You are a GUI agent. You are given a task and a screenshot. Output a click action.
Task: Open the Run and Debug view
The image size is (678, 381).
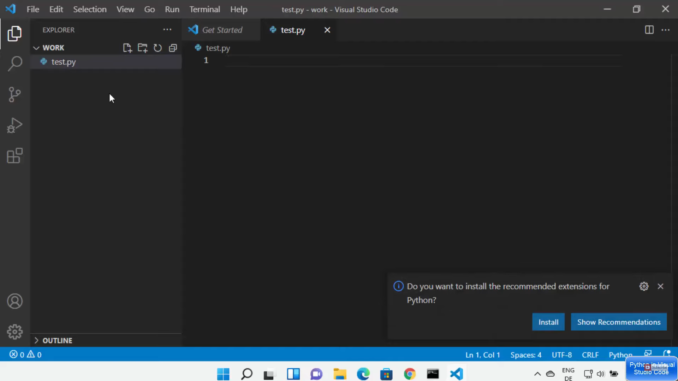click(x=14, y=125)
